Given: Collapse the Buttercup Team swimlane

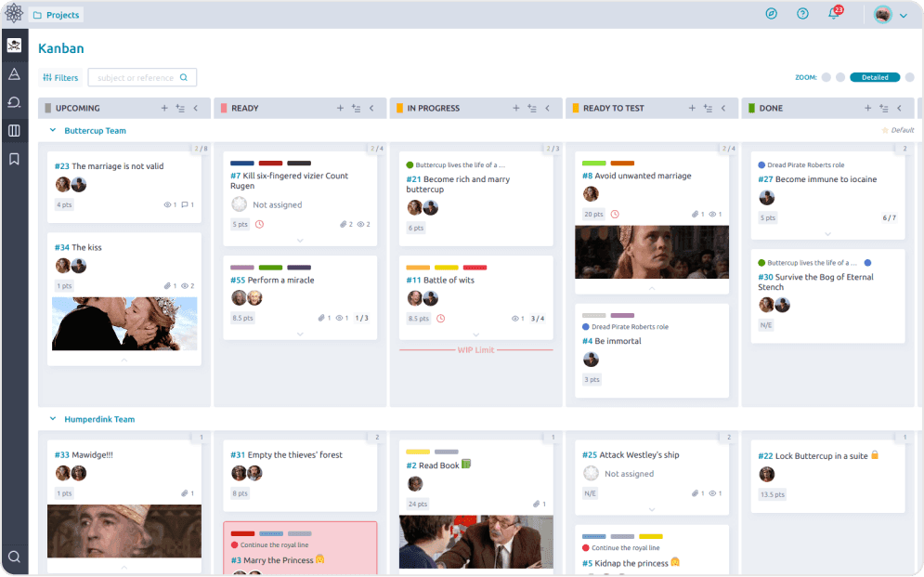Looking at the screenshot, I should [x=53, y=131].
